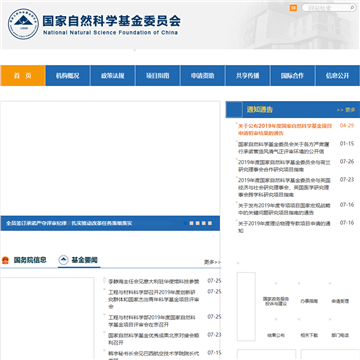Open the 国家自然科学基金优秀成果北京对接会 news item
This screenshot has height=360, width=360.
tap(154, 339)
